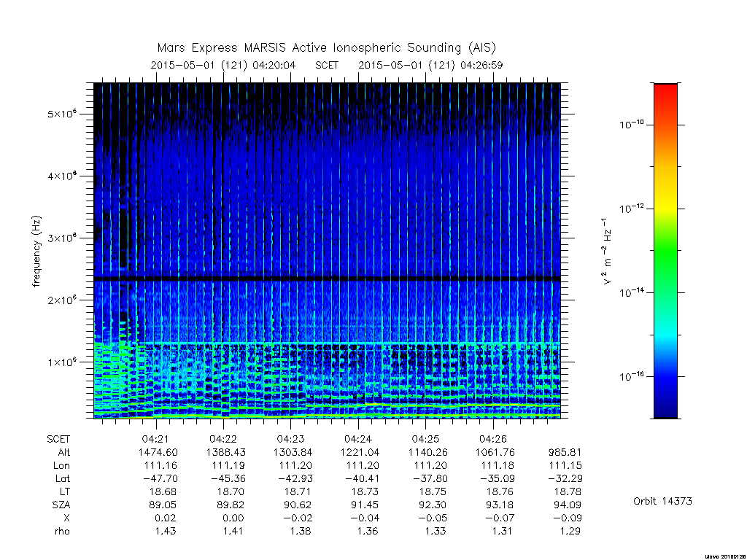Viewport: 747px width, 560px height.
Task: Select altitude value 1474.60
Action: pyautogui.click(x=158, y=452)
